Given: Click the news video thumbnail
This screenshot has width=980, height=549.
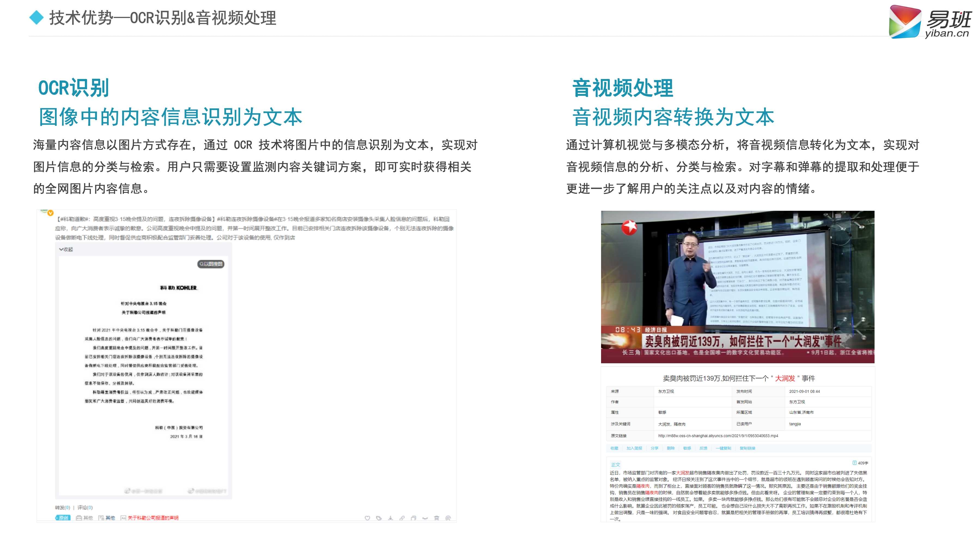Looking at the screenshot, I should (x=737, y=287).
